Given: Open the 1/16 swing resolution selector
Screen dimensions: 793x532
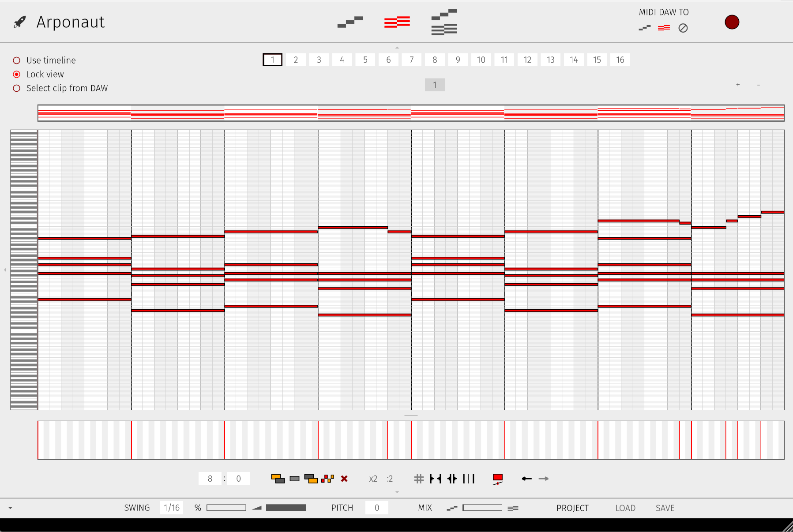Looking at the screenshot, I should (x=171, y=507).
